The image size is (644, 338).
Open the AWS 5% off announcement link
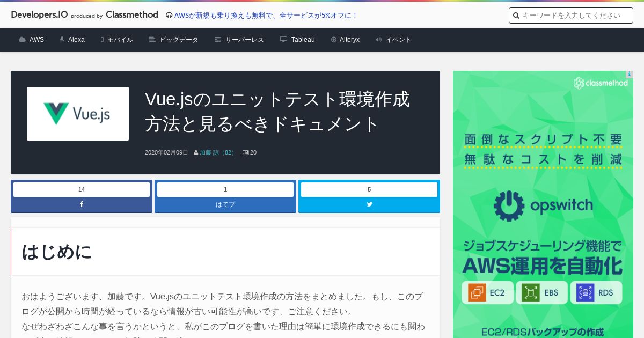[266, 16]
